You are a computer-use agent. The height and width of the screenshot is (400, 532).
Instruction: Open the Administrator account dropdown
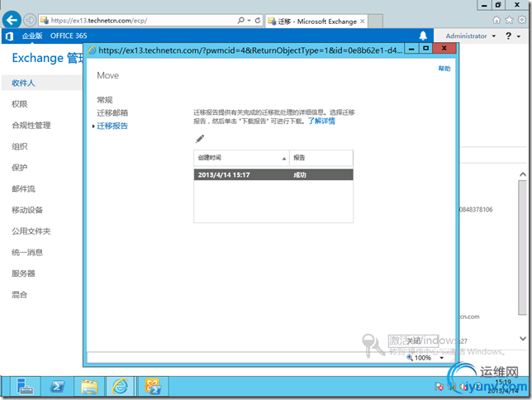click(x=471, y=36)
